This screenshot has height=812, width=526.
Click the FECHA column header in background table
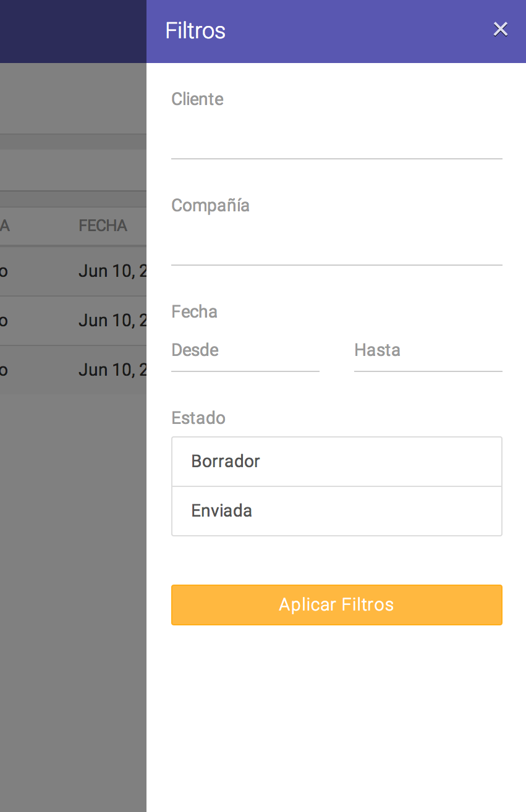[103, 226]
